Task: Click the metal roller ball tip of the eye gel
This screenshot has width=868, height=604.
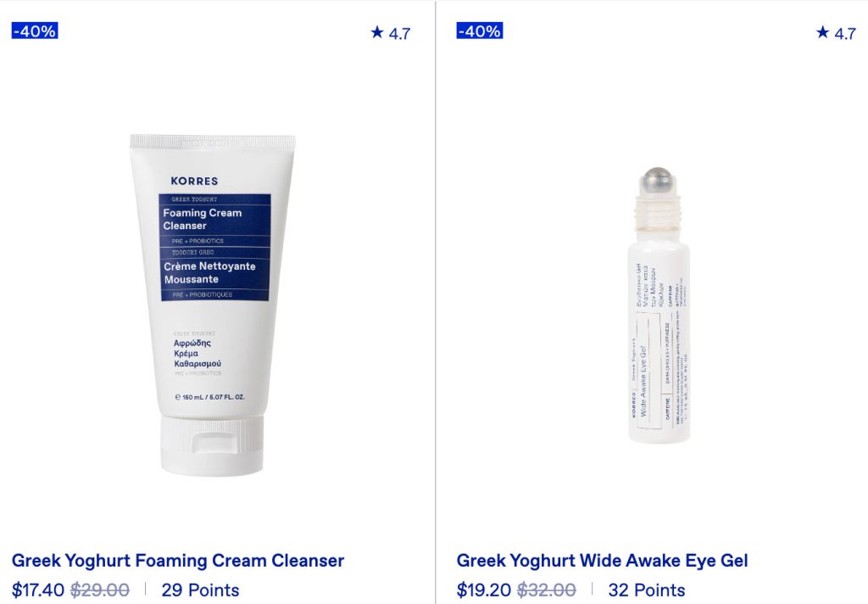Action: coord(658,180)
